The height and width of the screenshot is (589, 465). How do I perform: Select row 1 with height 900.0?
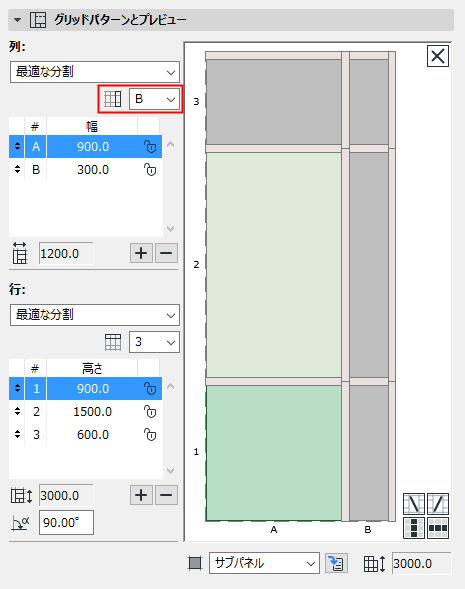pos(86,388)
